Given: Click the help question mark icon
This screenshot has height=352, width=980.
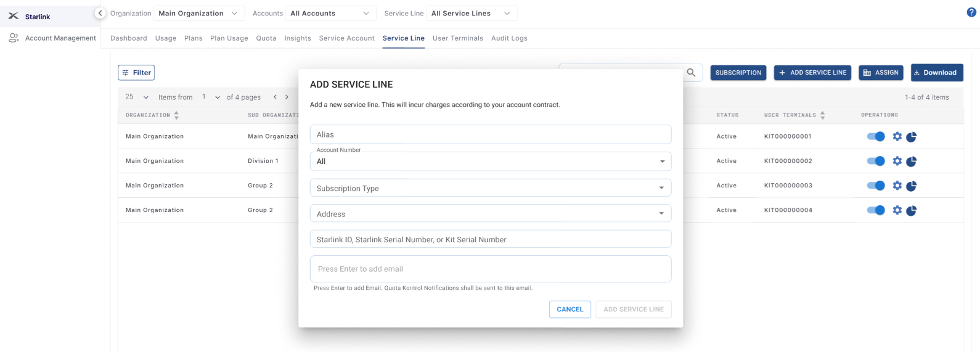Looking at the screenshot, I should (971, 12).
